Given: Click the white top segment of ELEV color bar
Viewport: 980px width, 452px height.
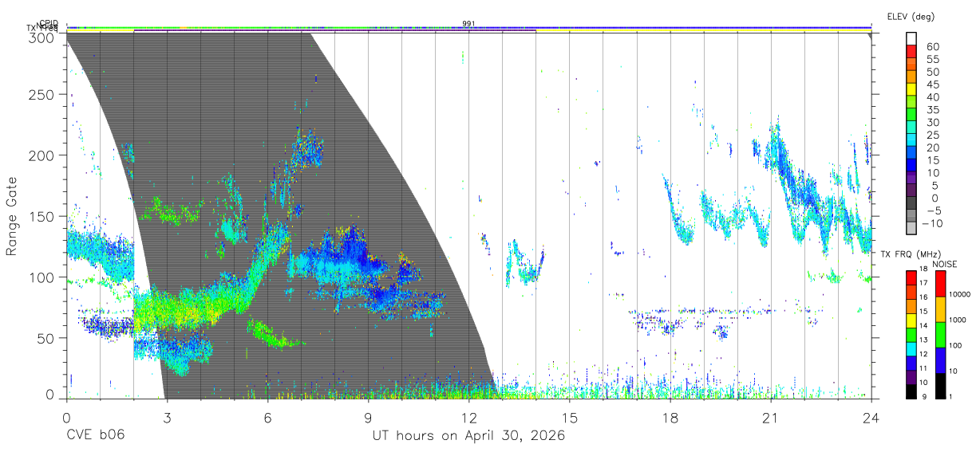Looking at the screenshot, I should [911, 40].
